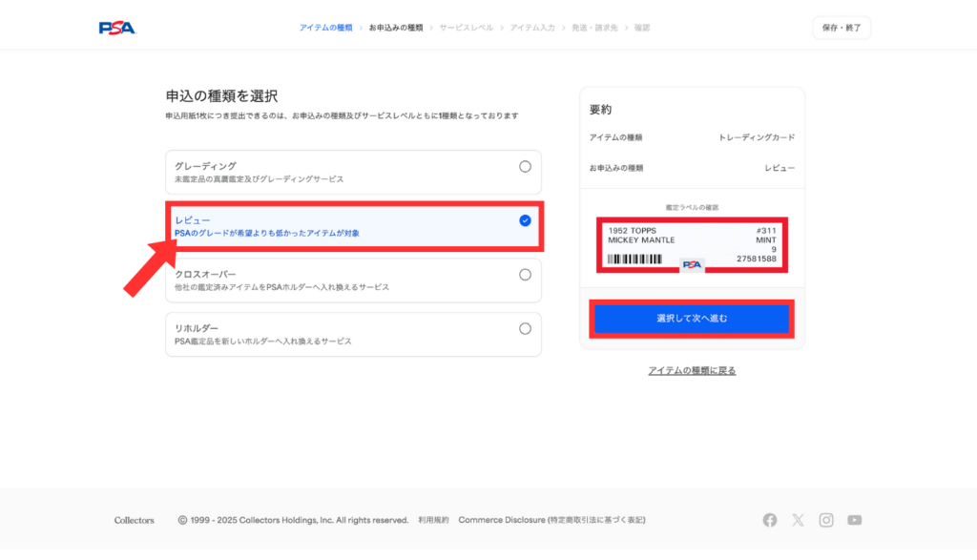Click the リホルダー card description text
The width and height of the screenshot is (977, 560).
point(263,342)
